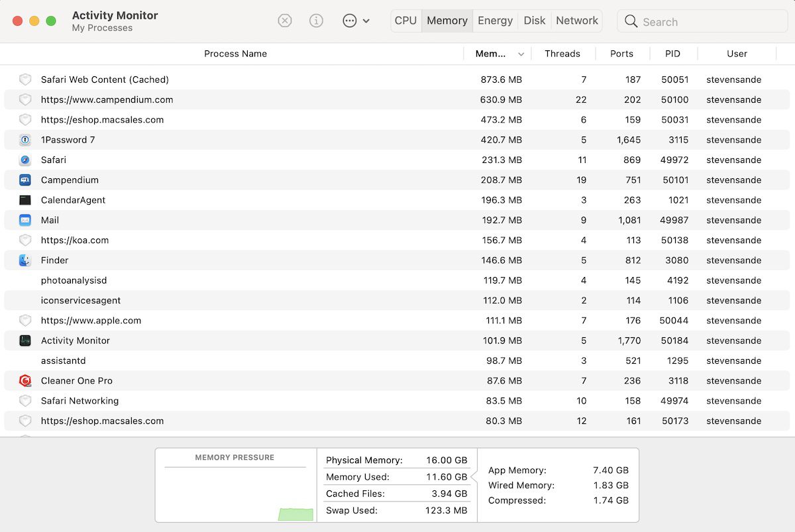
Task: Select the Network tab
Action: [576, 21]
